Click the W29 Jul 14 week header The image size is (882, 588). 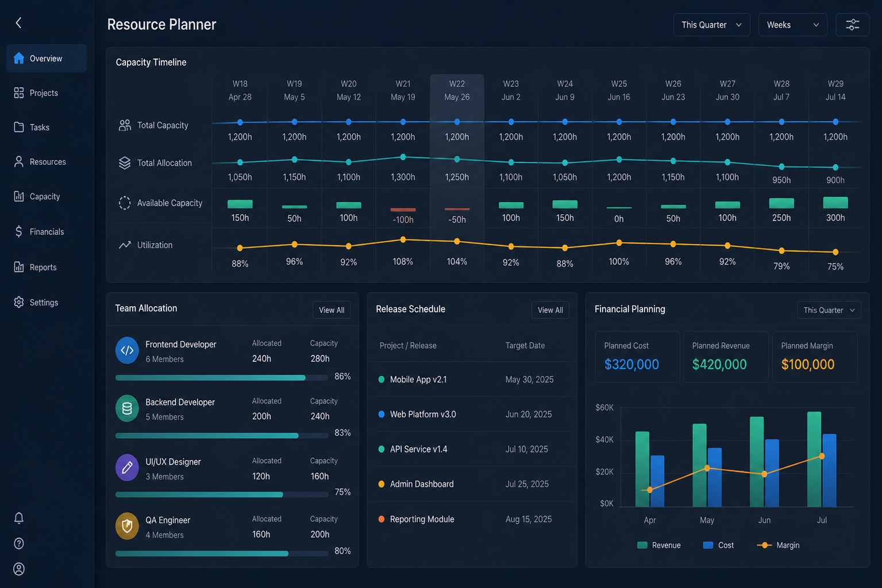click(835, 90)
